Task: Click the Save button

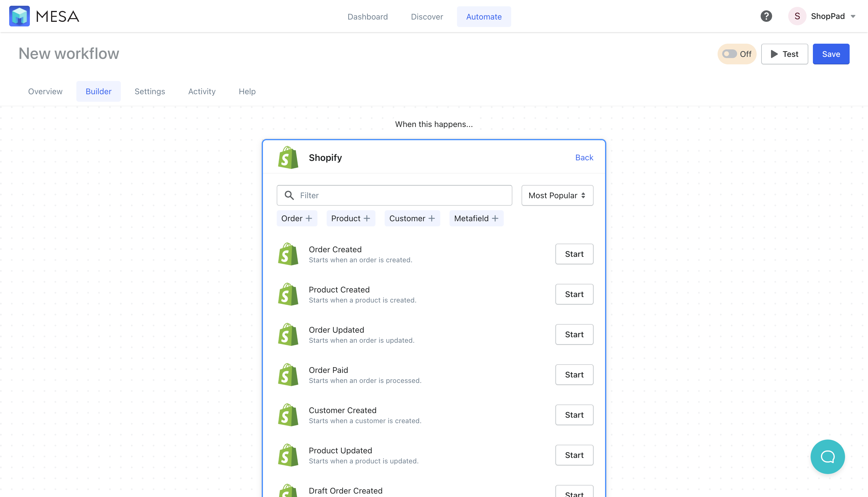Action: pyautogui.click(x=831, y=54)
